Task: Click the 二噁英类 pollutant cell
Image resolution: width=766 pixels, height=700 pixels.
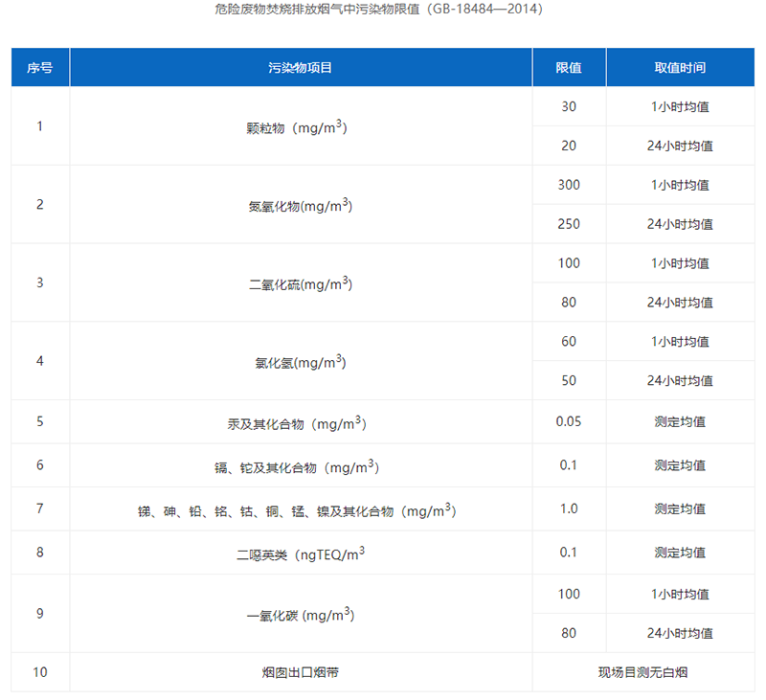Action: (301, 552)
